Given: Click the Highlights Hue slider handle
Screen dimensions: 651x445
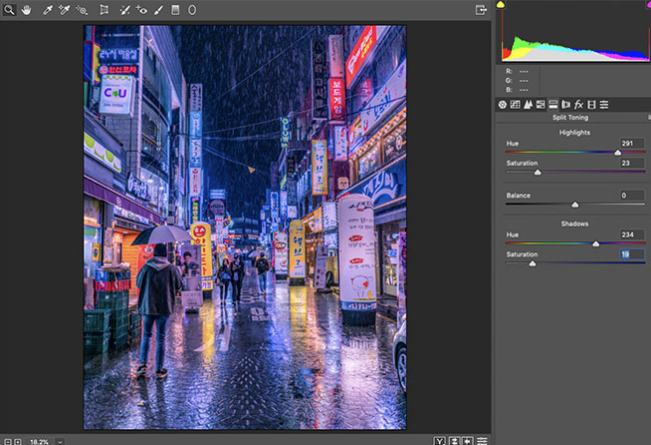Looking at the screenshot, I should [x=618, y=153].
